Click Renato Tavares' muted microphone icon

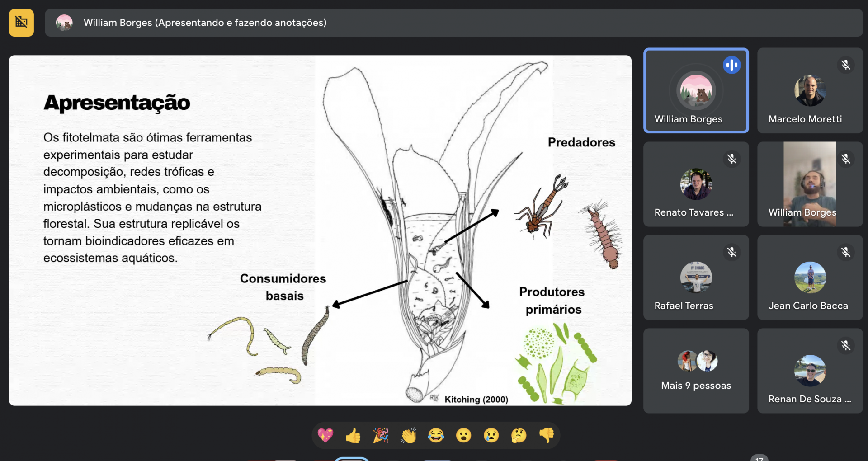pyautogui.click(x=731, y=159)
